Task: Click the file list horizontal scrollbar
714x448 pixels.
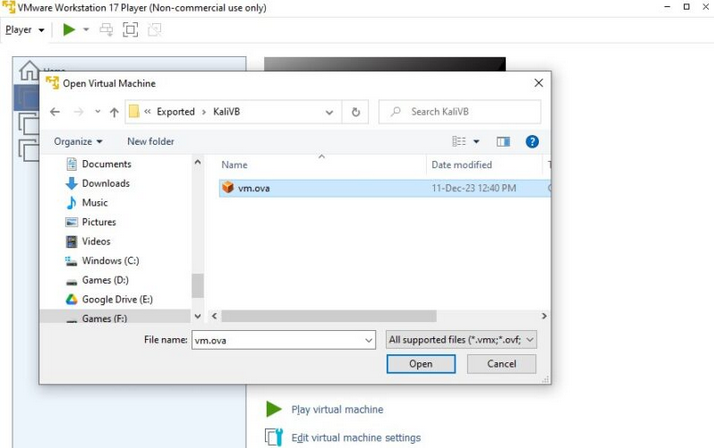Action: click(x=329, y=316)
